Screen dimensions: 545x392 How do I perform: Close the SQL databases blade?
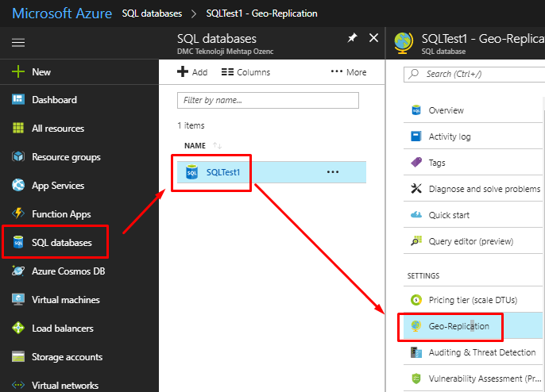[x=373, y=37]
